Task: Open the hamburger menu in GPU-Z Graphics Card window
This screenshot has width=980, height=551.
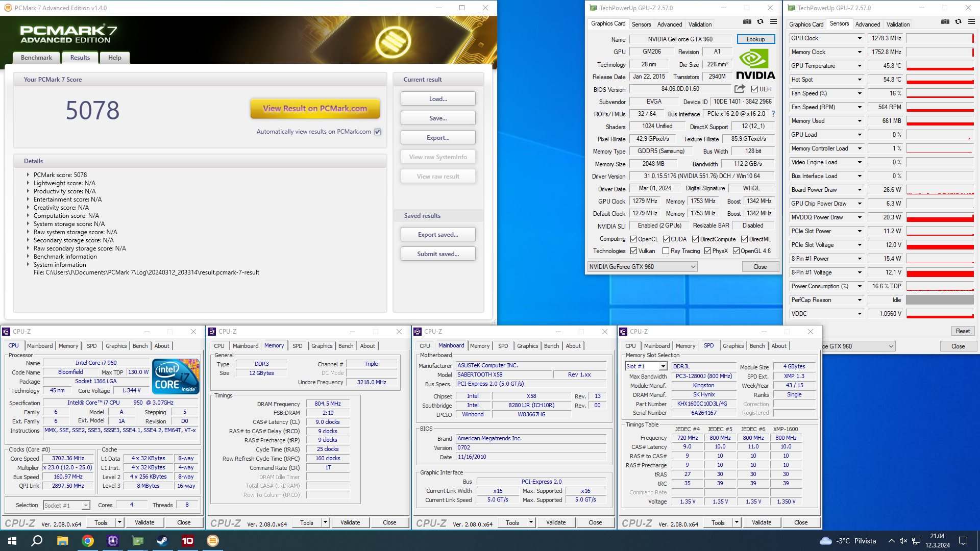Action: click(773, 21)
